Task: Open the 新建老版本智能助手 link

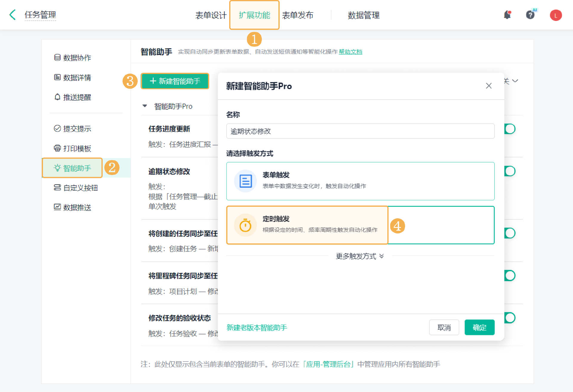Action: [257, 327]
